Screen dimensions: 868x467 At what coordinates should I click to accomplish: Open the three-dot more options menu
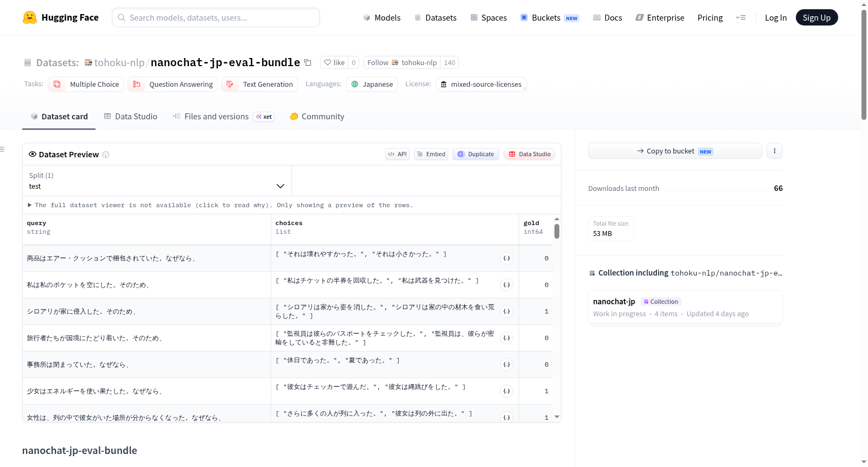(775, 151)
